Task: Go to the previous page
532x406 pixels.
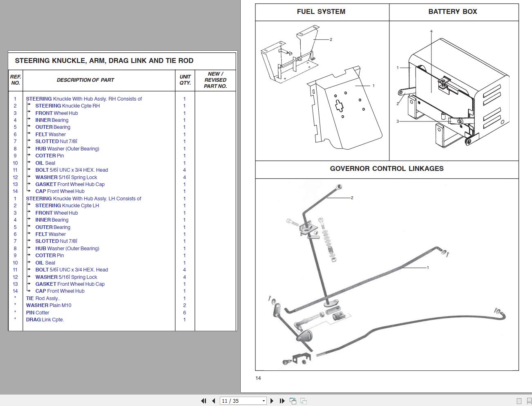Action: pyautogui.click(x=213, y=401)
